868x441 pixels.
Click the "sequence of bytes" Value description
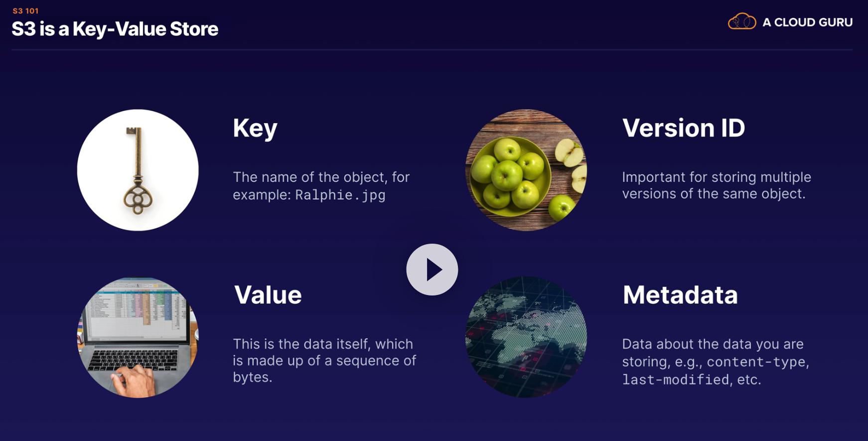click(324, 361)
